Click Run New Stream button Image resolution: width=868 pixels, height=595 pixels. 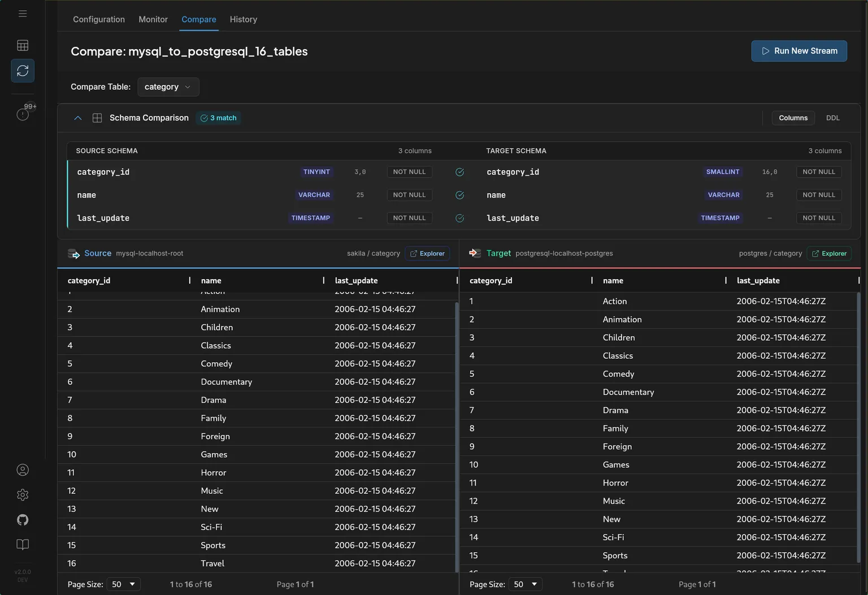click(799, 51)
